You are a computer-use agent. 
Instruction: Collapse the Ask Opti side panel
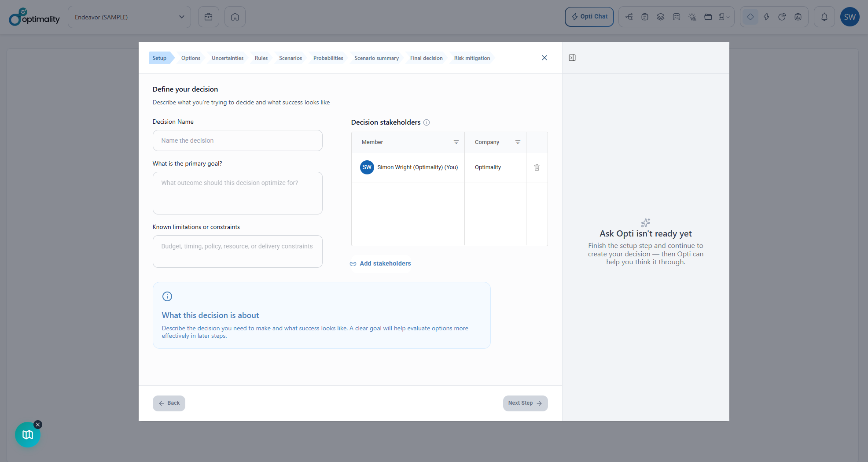[x=572, y=58]
